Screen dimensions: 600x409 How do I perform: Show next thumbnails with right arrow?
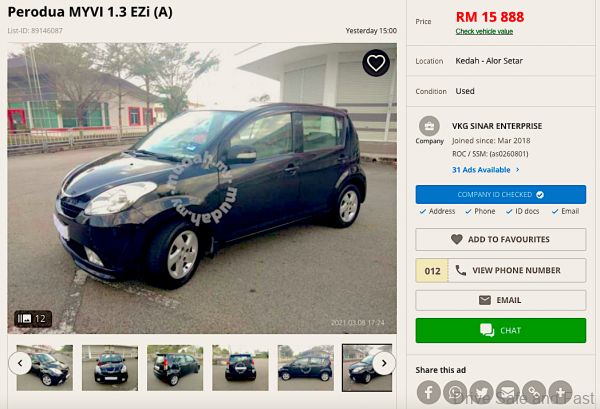tap(384, 363)
